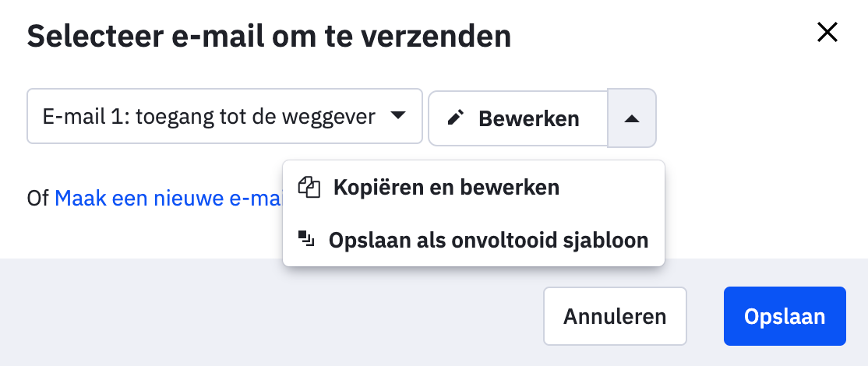
Task: Follow the 'Maak een nieuwe e-mail' link
Action: [x=168, y=199]
